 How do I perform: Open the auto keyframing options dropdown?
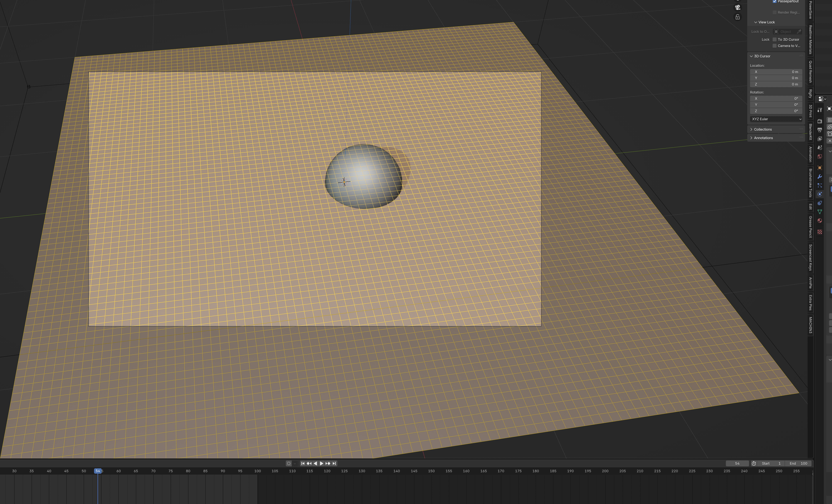[x=295, y=463]
